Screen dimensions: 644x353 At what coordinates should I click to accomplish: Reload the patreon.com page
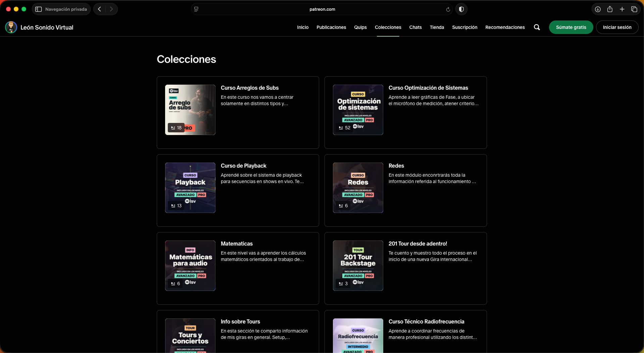[x=448, y=9]
